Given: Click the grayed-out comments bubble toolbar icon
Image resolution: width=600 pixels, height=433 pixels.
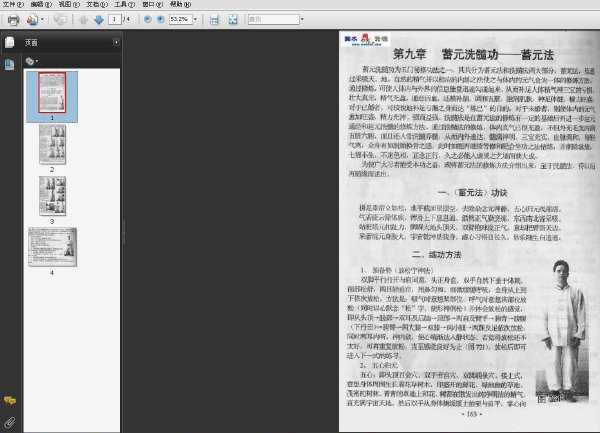Looking at the screenshot, I should pos(60,19).
